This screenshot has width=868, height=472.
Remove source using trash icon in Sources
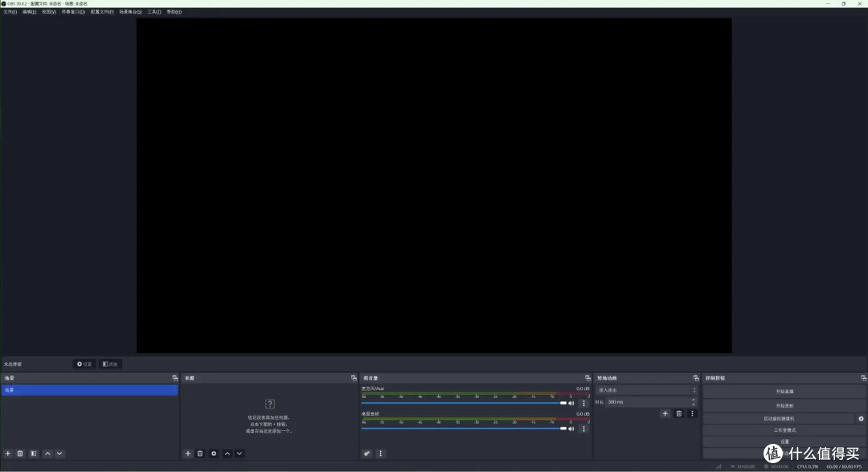(x=200, y=454)
